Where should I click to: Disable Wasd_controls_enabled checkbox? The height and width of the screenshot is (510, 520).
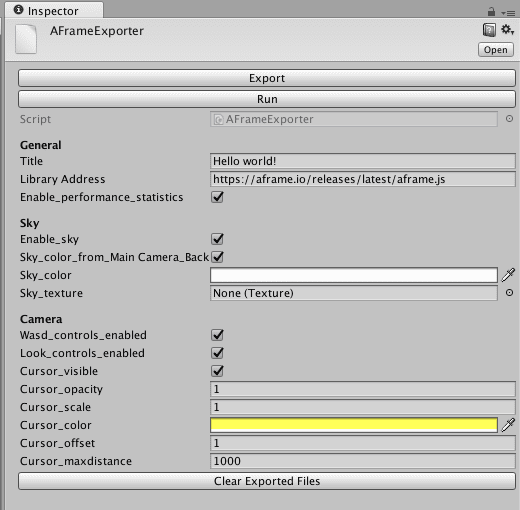(217, 335)
